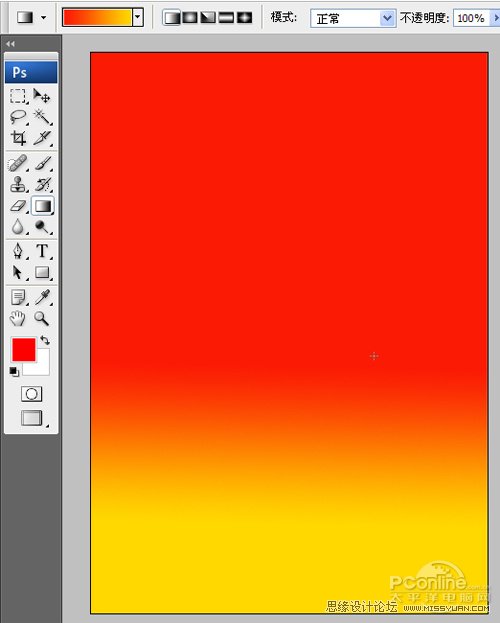
Task: Click the red-to-yellow gradient preview
Action: pyautogui.click(x=97, y=17)
